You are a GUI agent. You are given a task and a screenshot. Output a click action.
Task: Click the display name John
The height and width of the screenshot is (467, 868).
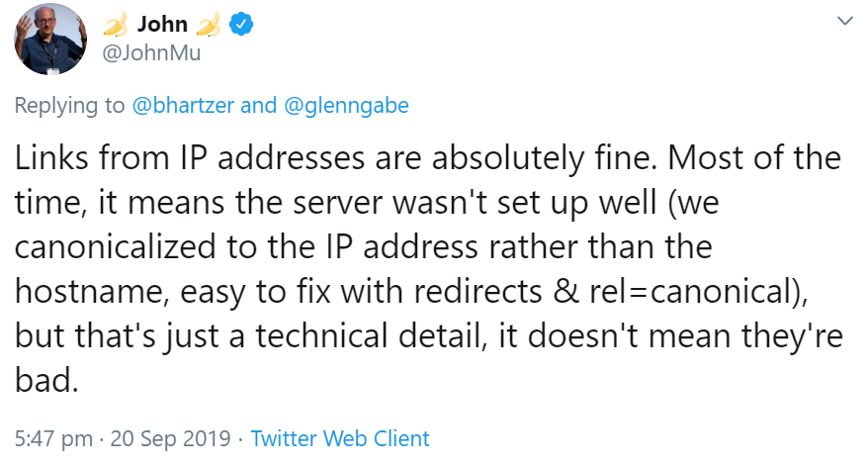(x=161, y=26)
